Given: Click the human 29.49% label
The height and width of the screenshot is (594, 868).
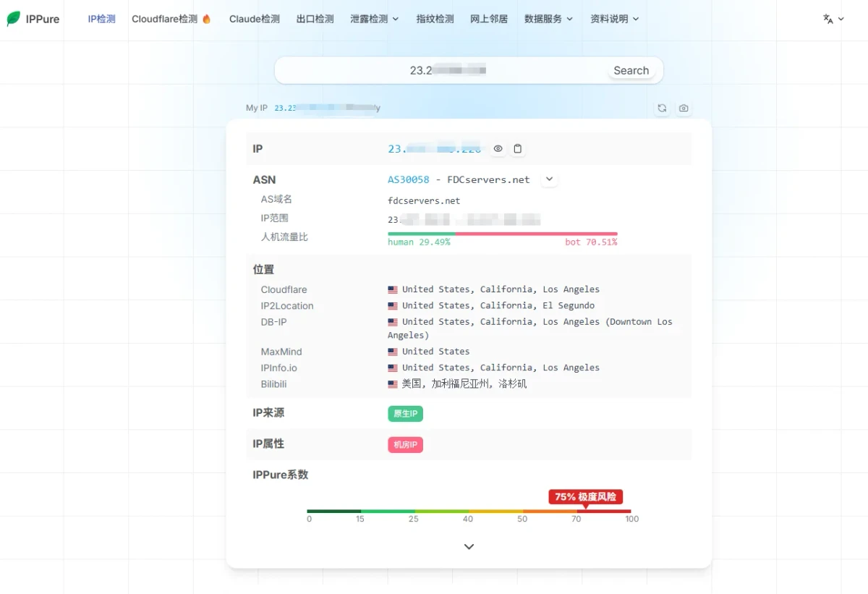Looking at the screenshot, I should pyautogui.click(x=419, y=242).
